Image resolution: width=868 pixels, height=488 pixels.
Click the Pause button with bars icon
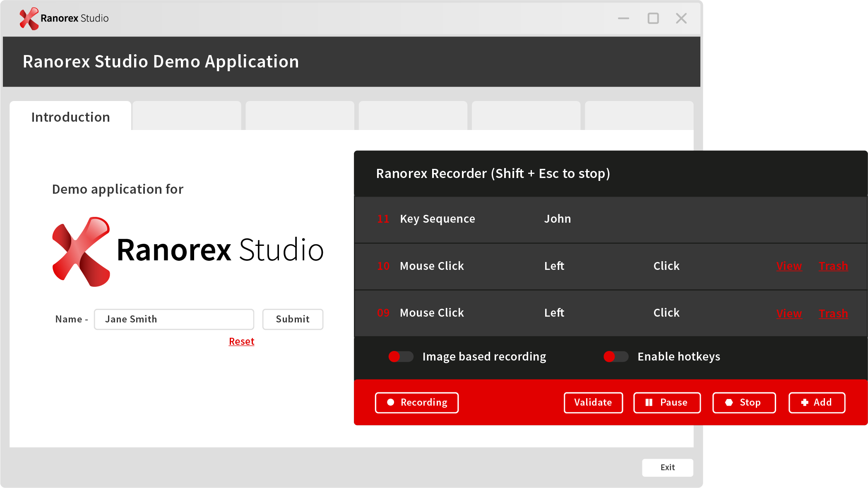click(667, 403)
